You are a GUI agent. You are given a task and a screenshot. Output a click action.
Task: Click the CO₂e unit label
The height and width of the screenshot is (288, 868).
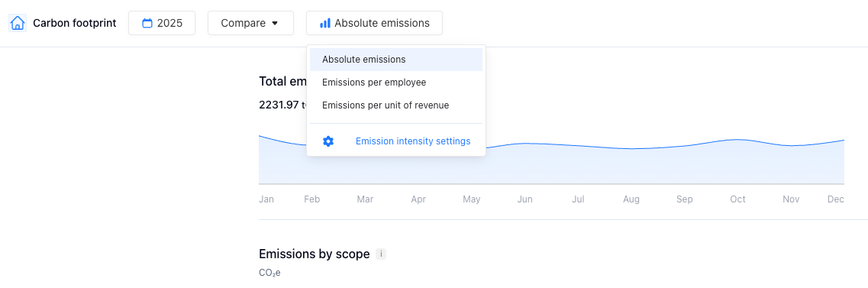click(269, 273)
